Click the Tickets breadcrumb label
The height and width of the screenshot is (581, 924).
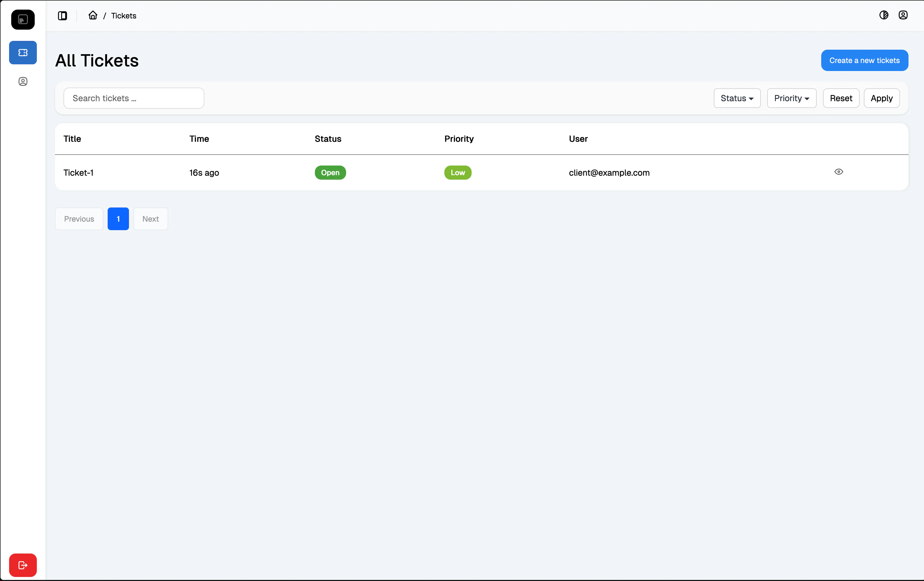[x=124, y=16]
